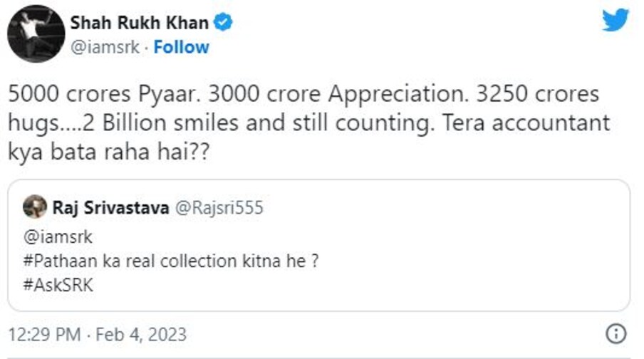The width and height of the screenshot is (644, 359).
Task: Click the 'kya bata raha hai??' line
Action: pyautogui.click(x=109, y=152)
